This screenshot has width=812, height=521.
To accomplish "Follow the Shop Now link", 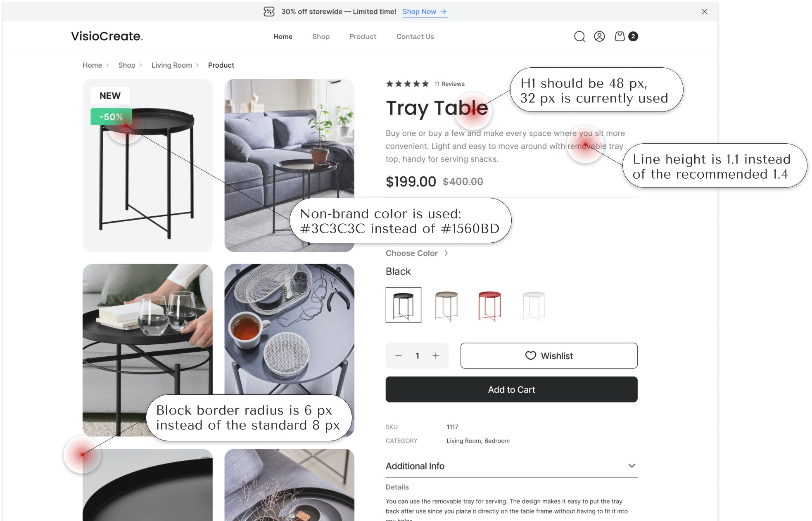I will [x=425, y=12].
